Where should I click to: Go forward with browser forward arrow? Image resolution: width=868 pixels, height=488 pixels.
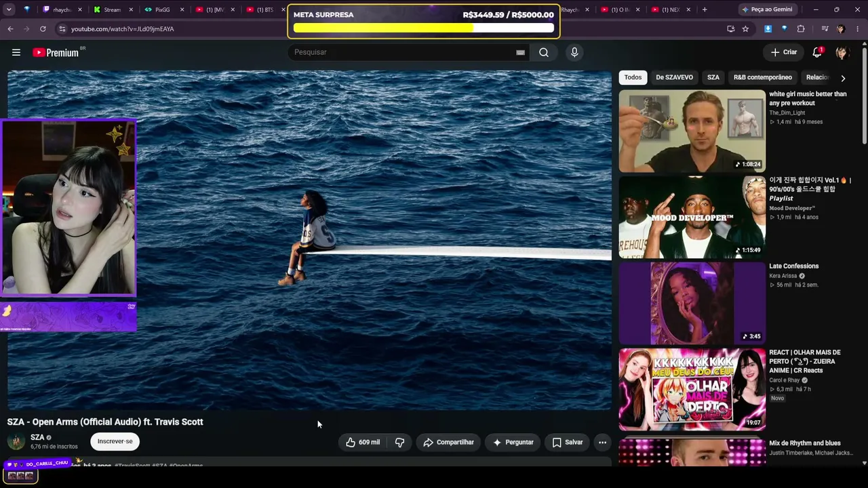pos(26,29)
